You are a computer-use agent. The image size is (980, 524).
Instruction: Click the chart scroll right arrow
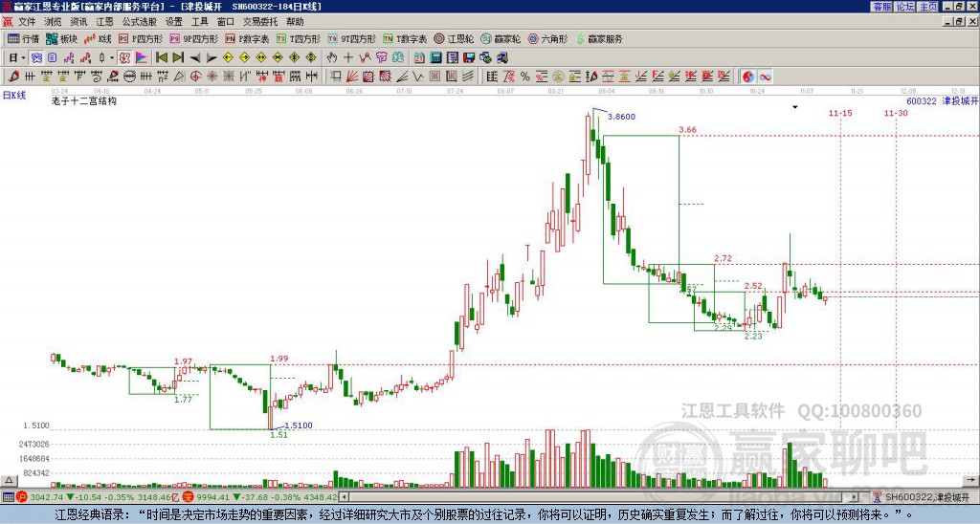(x=854, y=497)
